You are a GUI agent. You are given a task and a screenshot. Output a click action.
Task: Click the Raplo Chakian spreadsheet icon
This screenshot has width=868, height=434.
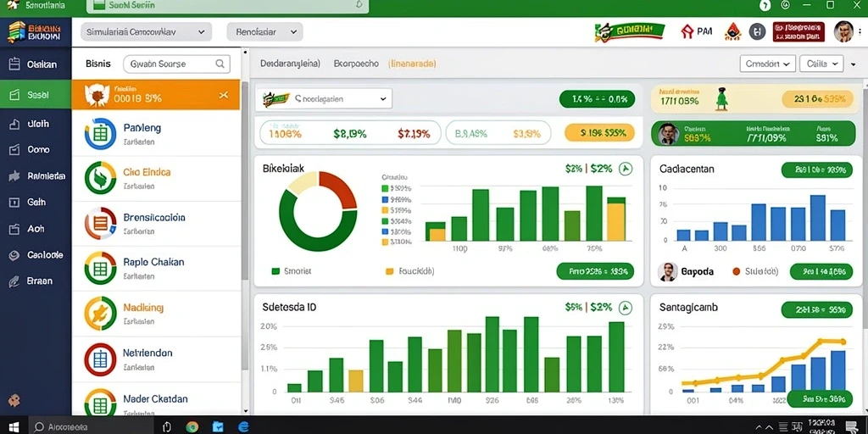click(x=100, y=268)
